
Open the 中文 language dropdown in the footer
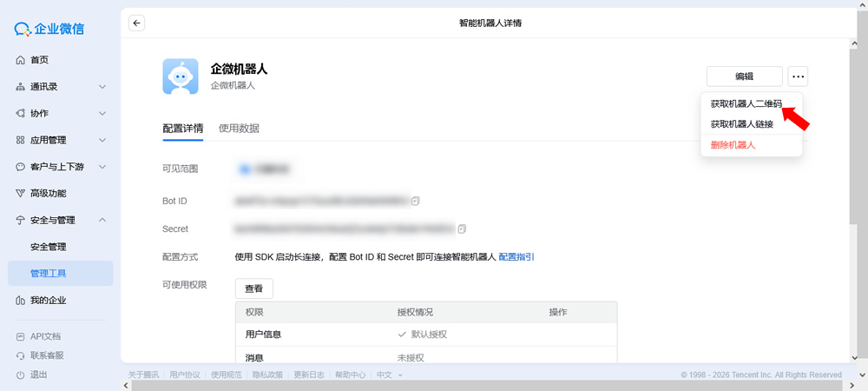click(x=387, y=375)
